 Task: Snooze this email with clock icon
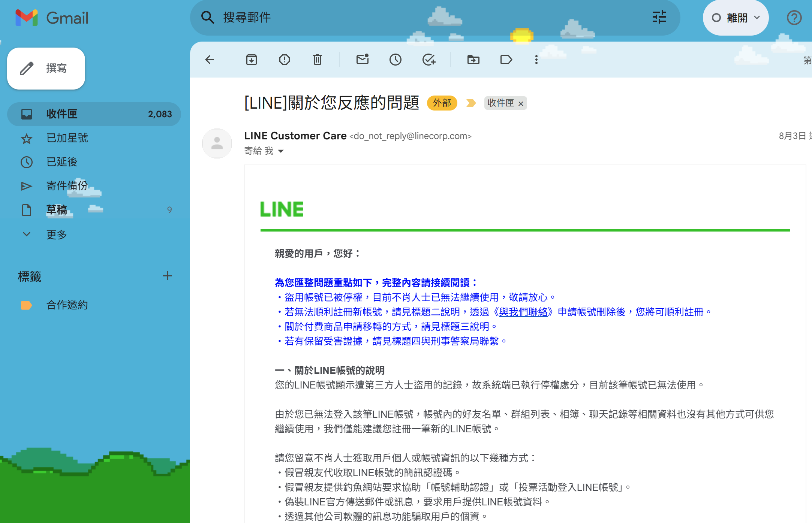pyautogui.click(x=395, y=60)
